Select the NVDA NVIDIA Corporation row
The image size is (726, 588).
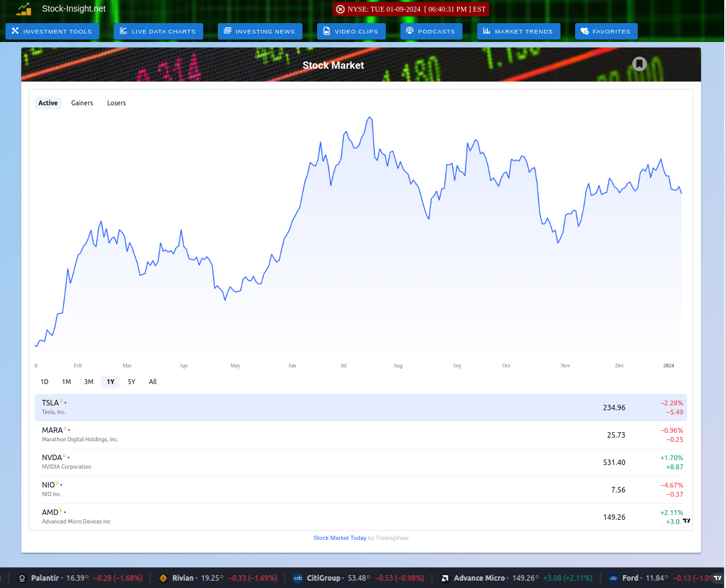(x=361, y=462)
